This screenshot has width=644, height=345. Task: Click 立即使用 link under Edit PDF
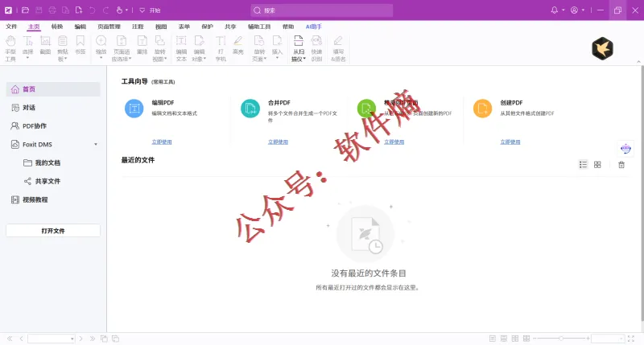point(162,142)
